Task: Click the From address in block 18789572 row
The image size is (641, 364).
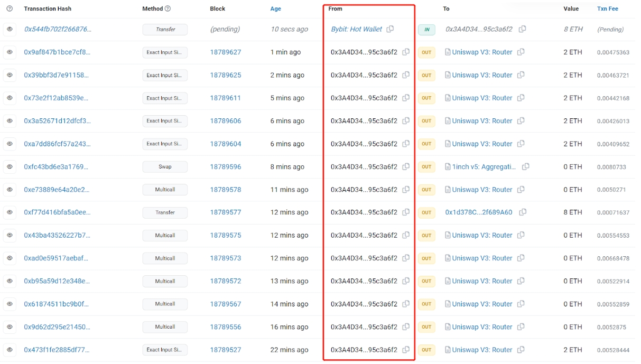Action: 364,281
